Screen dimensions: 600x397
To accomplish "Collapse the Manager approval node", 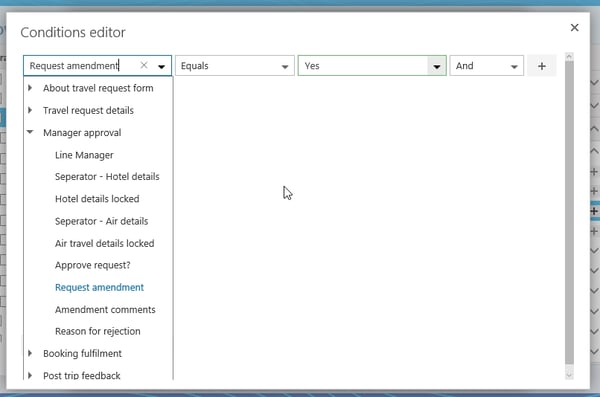I will click(30, 132).
